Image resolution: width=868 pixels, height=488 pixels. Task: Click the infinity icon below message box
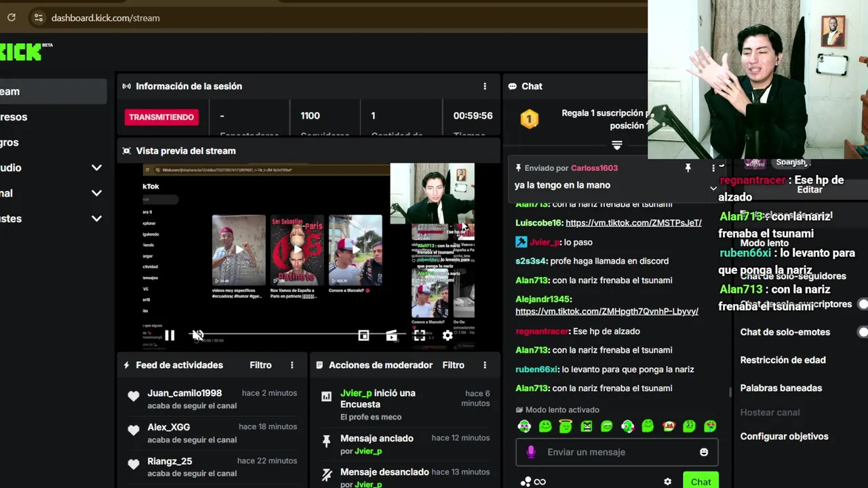tap(540, 482)
